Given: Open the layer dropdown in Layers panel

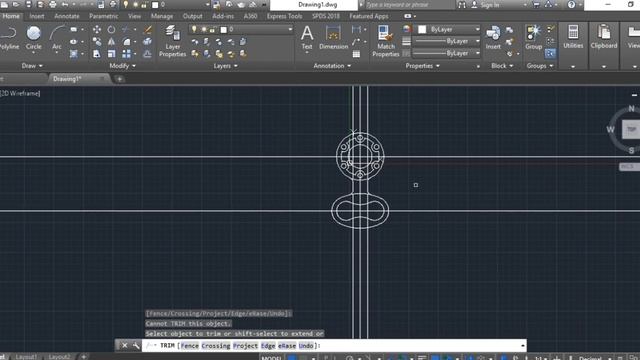Looking at the screenshot, I should [241, 29].
